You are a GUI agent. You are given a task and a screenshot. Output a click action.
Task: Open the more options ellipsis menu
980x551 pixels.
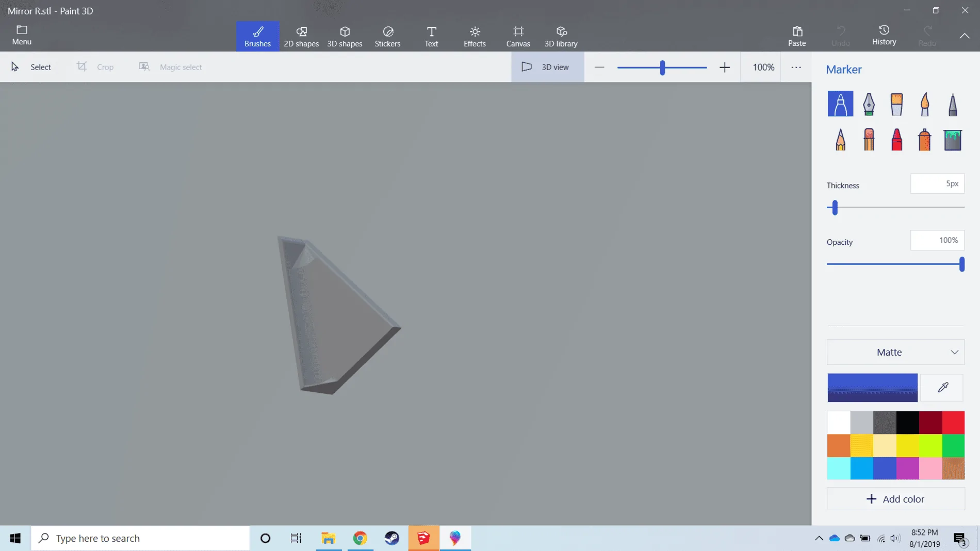click(796, 67)
